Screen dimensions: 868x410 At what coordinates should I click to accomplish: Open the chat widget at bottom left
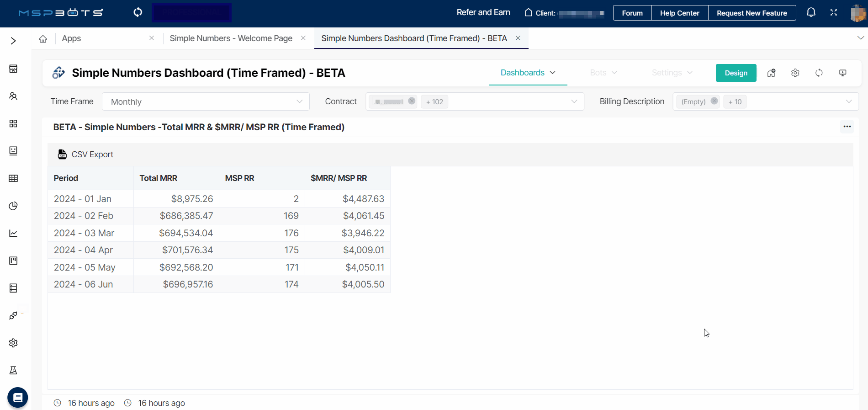[18, 398]
